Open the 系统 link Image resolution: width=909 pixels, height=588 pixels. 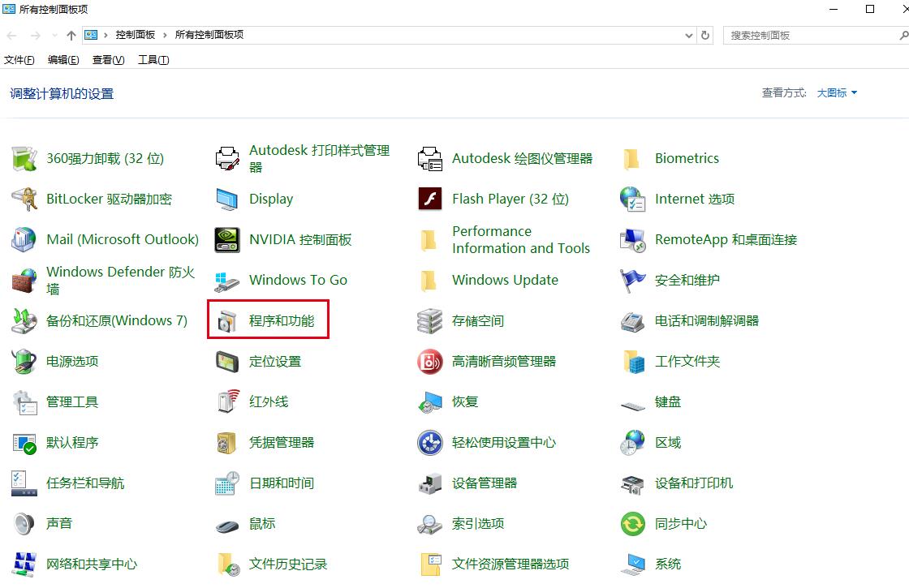(668, 564)
